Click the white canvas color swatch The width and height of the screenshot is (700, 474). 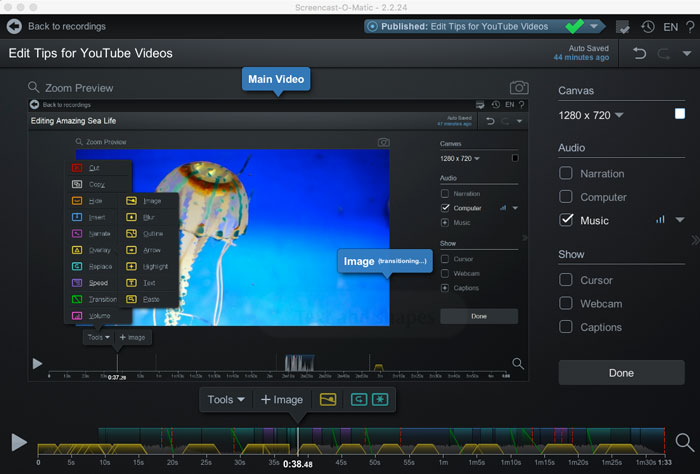(x=680, y=113)
